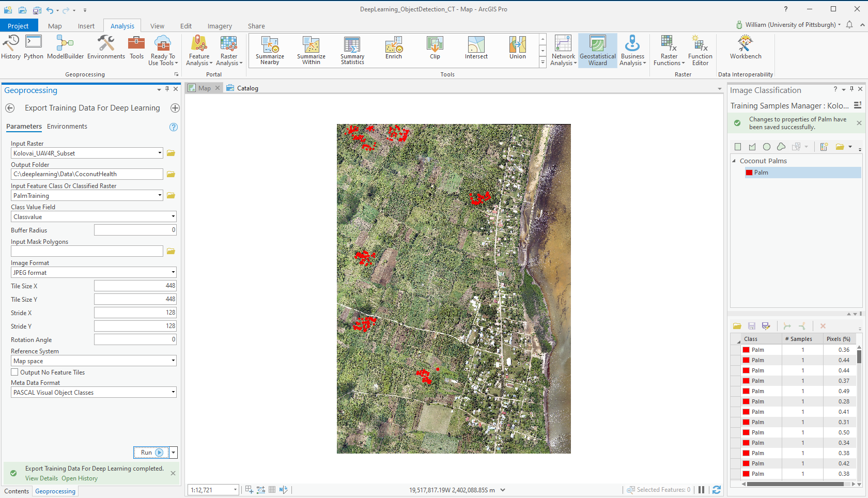This screenshot has height=498, width=868.
Task: Run the Export Training Data tool
Action: pyautogui.click(x=151, y=453)
